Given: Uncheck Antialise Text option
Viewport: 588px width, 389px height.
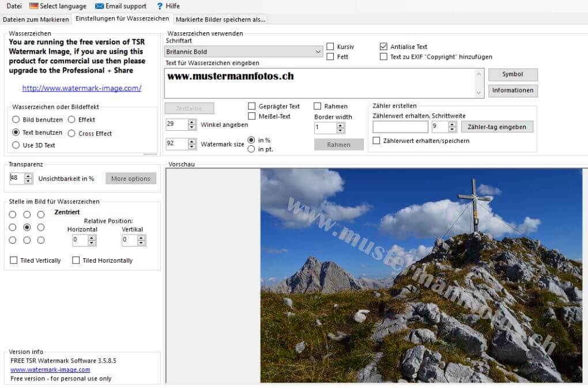Looking at the screenshot, I should (384, 47).
